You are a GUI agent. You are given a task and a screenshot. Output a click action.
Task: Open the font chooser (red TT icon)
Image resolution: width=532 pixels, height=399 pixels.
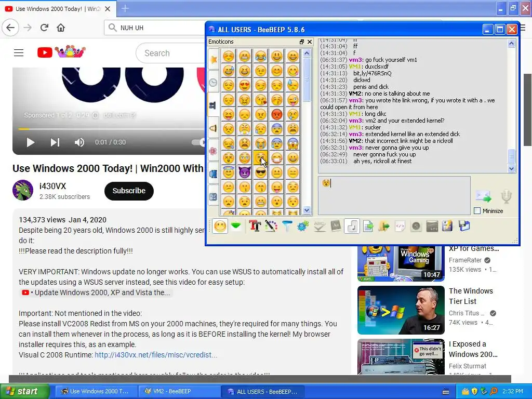click(x=255, y=226)
